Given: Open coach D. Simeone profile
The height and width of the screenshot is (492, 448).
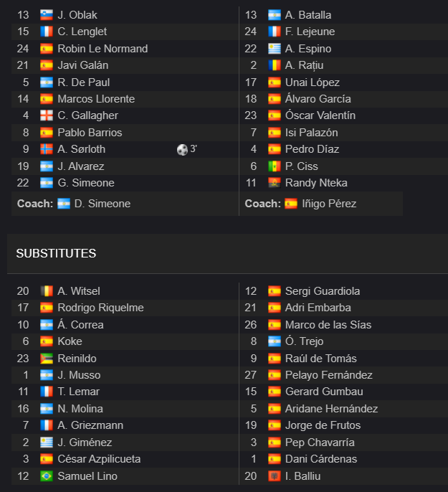Looking at the screenshot, I should click(103, 204).
